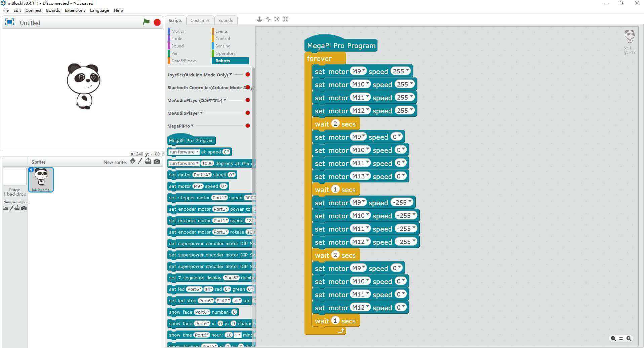The width and height of the screenshot is (644, 348).
Task: Upload backdrop from file icon
Action: coord(17,208)
